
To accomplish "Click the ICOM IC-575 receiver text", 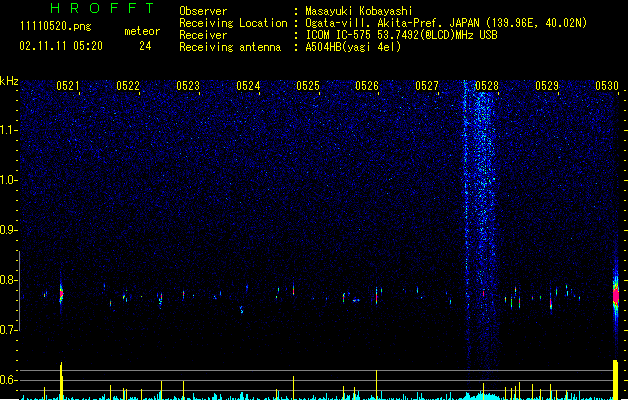I will pyautogui.click(x=402, y=35).
